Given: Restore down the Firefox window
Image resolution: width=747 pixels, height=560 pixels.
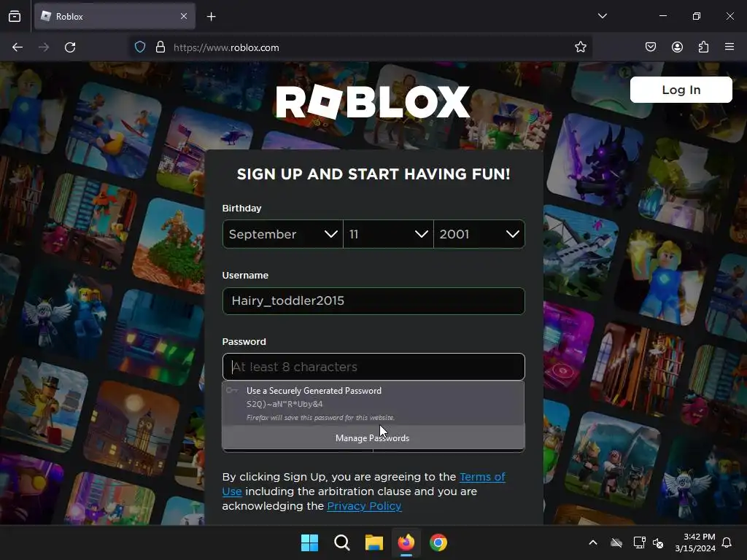Looking at the screenshot, I should pyautogui.click(x=697, y=16).
